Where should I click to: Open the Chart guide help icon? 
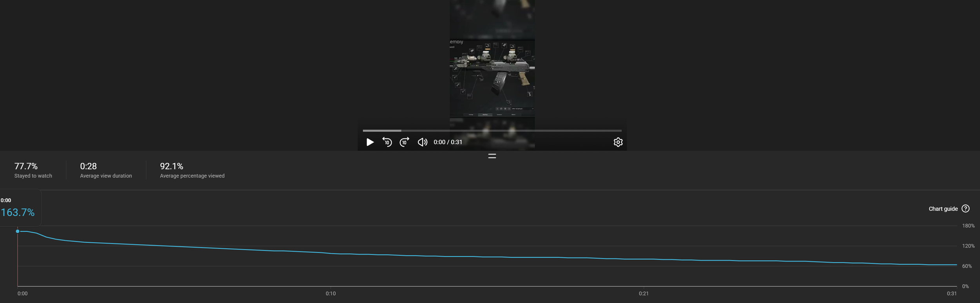coord(965,209)
